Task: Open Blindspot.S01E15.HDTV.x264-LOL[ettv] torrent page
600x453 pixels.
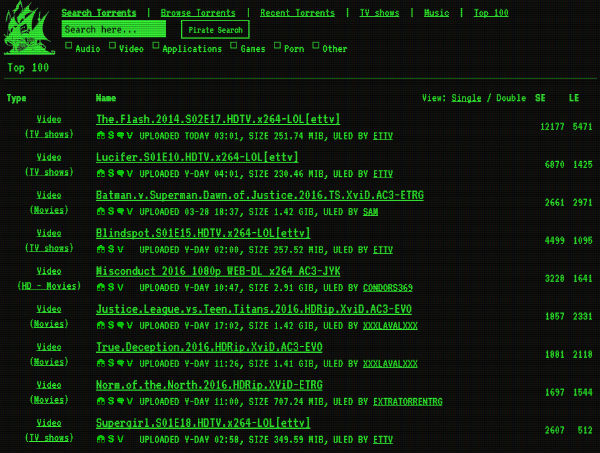Action: click(203, 233)
